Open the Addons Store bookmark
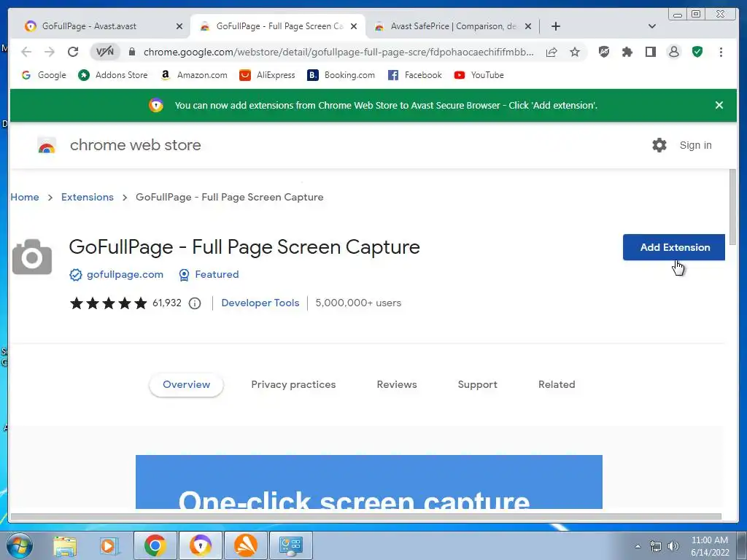747x560 pixels. pos(113,75)
